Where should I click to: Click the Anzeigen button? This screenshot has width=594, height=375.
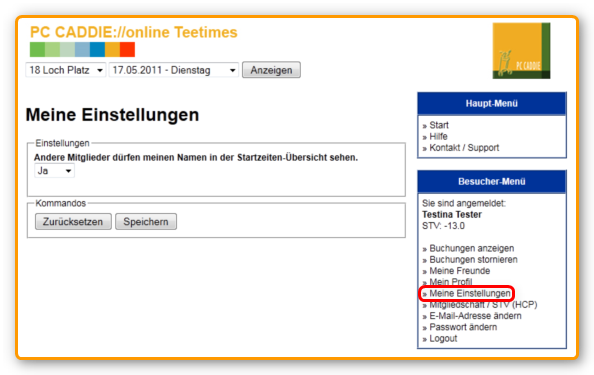click(271, 70)
